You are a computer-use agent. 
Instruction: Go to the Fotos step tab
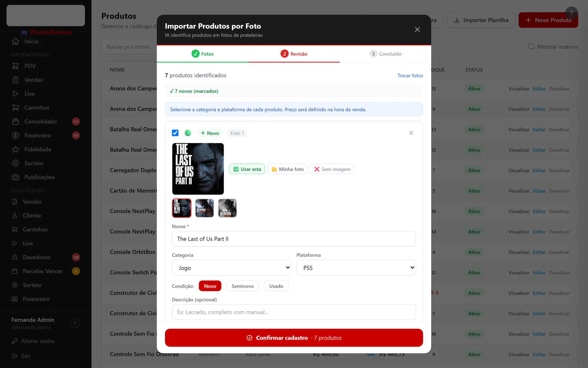coord(203,54)
